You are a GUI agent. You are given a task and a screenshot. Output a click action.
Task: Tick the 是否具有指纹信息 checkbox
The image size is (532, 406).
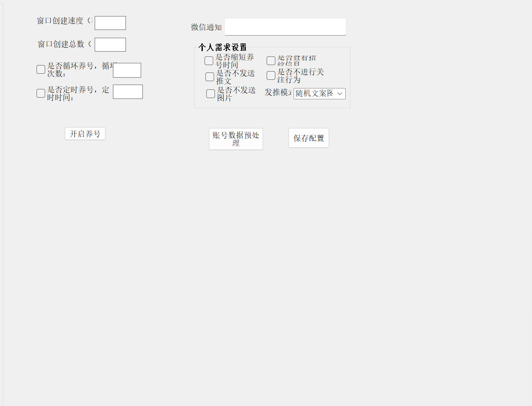pos(271,61)
